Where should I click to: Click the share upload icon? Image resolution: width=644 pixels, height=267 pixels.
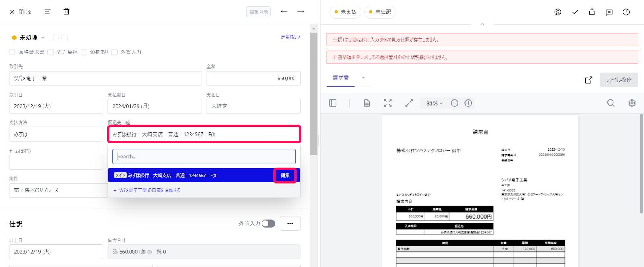592,12
